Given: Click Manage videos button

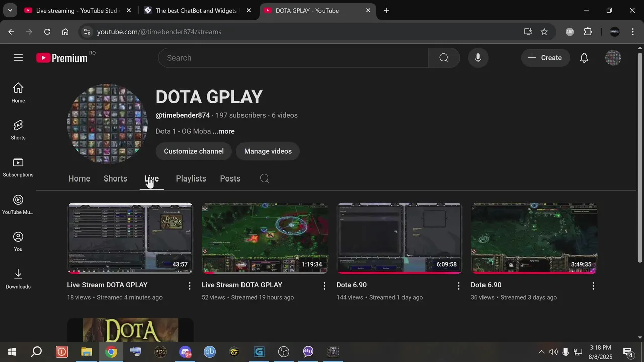Looking at the screenshot, I should pyautogui.click(x=268, y=151).
